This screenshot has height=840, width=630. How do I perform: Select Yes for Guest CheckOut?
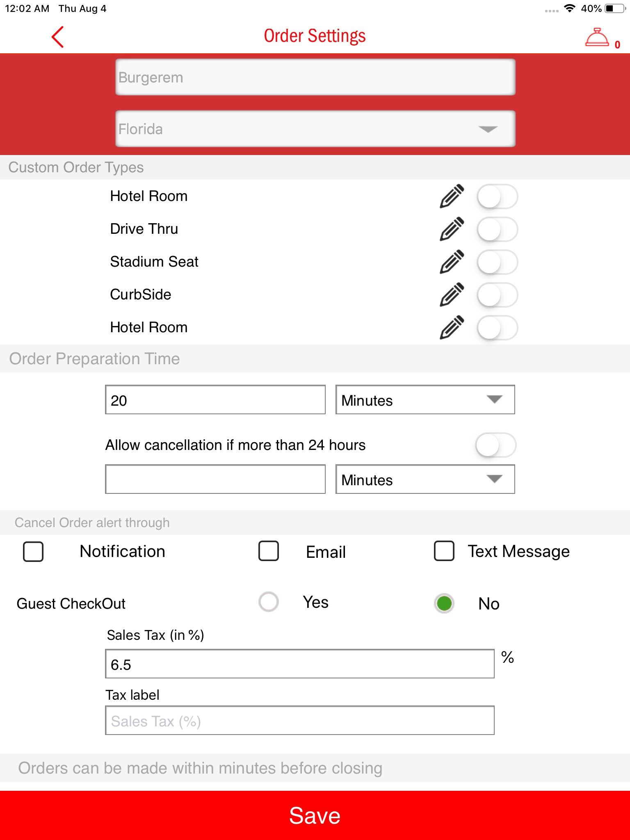pyautogui.click(x=269, y=602)
